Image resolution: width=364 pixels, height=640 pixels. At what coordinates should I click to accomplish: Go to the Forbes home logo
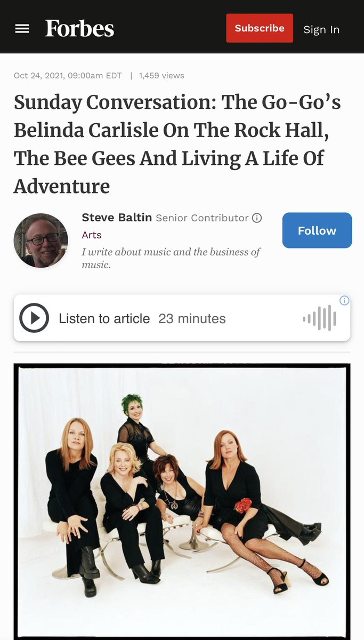79,28
